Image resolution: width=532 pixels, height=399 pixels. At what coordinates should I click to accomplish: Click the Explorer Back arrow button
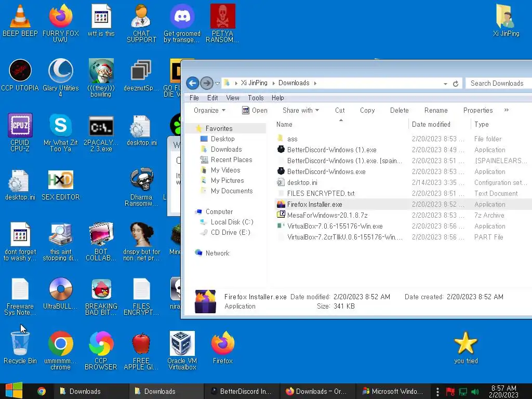192,83
